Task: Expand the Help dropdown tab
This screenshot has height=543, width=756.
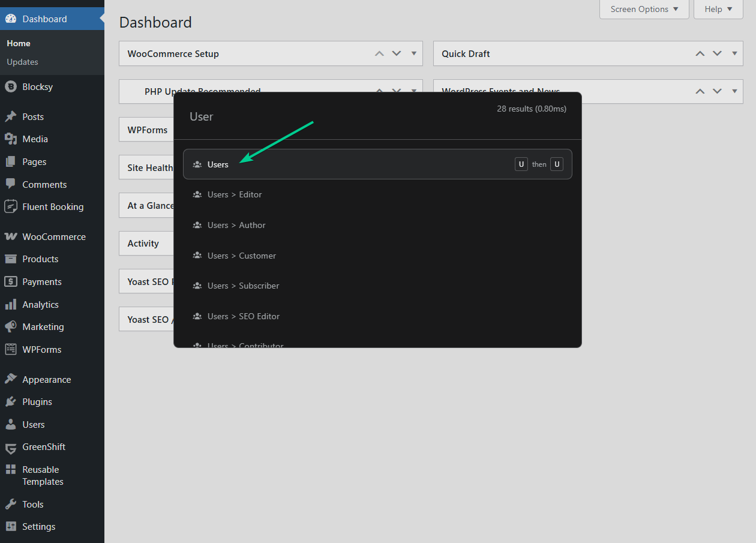Action: coord(718,9)
